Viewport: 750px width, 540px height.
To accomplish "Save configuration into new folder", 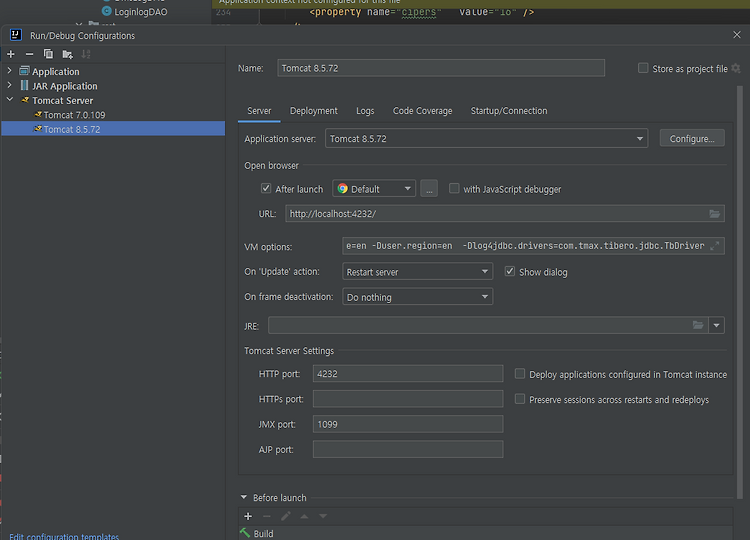I will click(x=67, y=55).
